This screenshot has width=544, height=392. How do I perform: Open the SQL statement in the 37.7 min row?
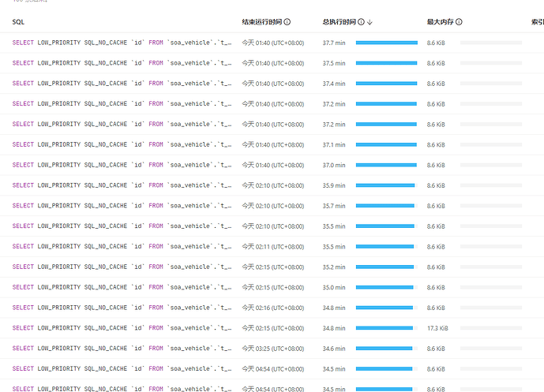pos(122,43)
